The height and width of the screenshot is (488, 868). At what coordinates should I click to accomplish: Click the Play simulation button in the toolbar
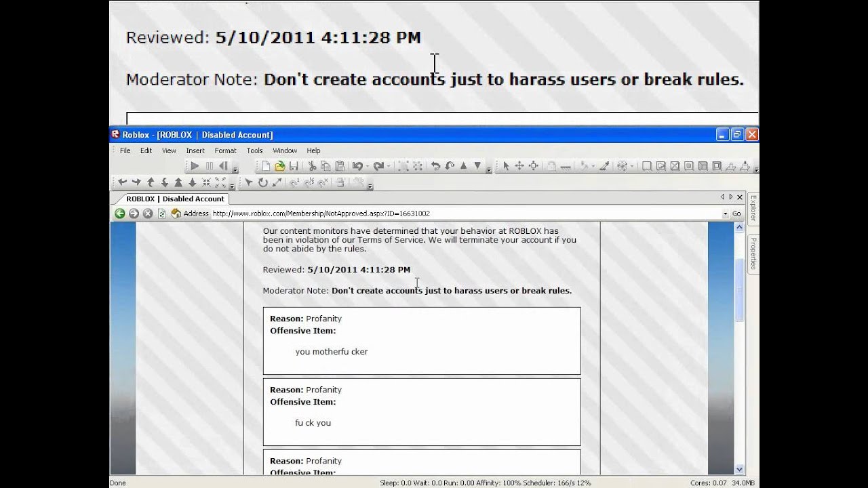pos(195,166)
